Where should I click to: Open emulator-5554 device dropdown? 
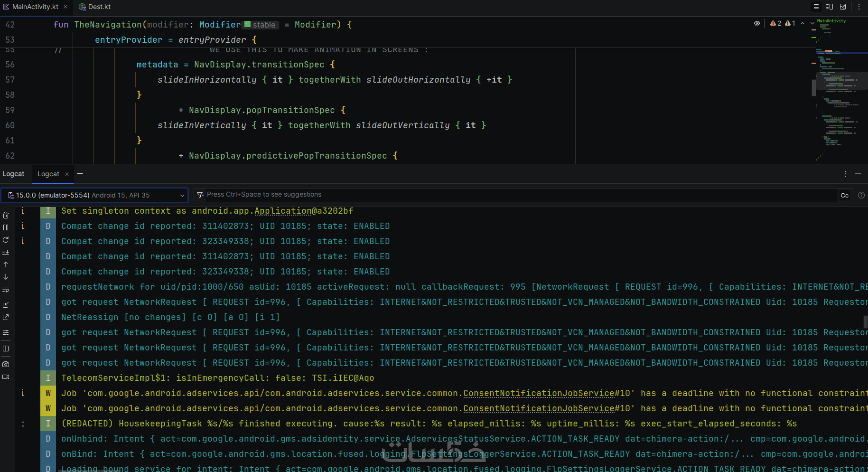94,195
